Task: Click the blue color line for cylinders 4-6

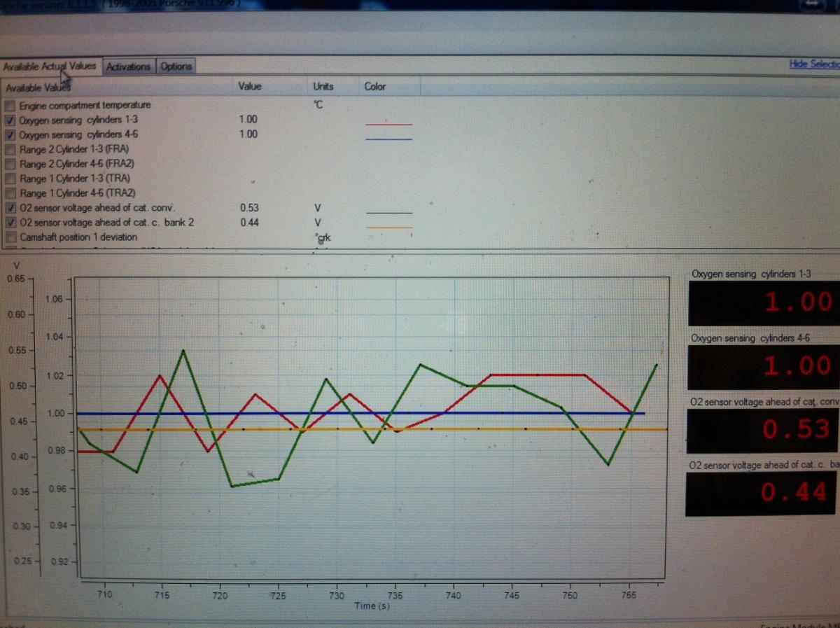Action: coord(388,139)
